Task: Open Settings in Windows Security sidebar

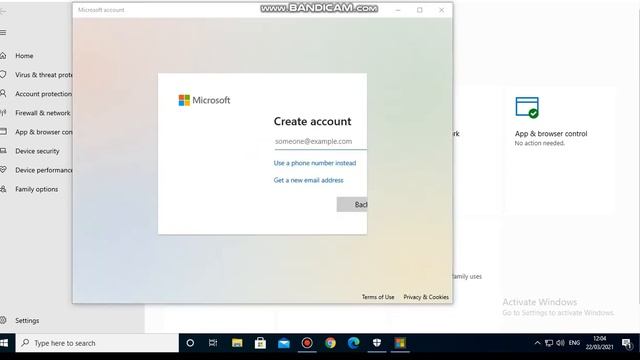Action: click(x=27, y=320)
